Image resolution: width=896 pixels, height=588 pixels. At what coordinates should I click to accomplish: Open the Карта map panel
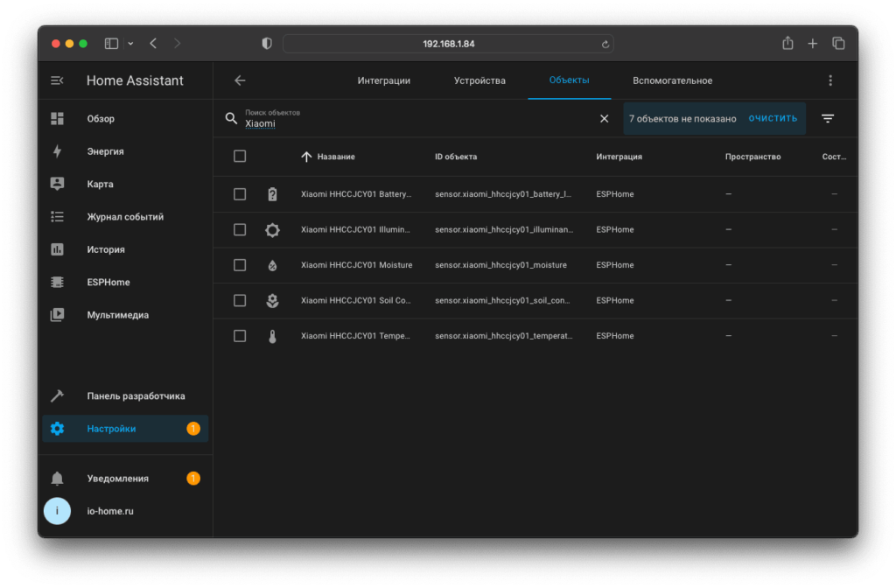point(125,184)
